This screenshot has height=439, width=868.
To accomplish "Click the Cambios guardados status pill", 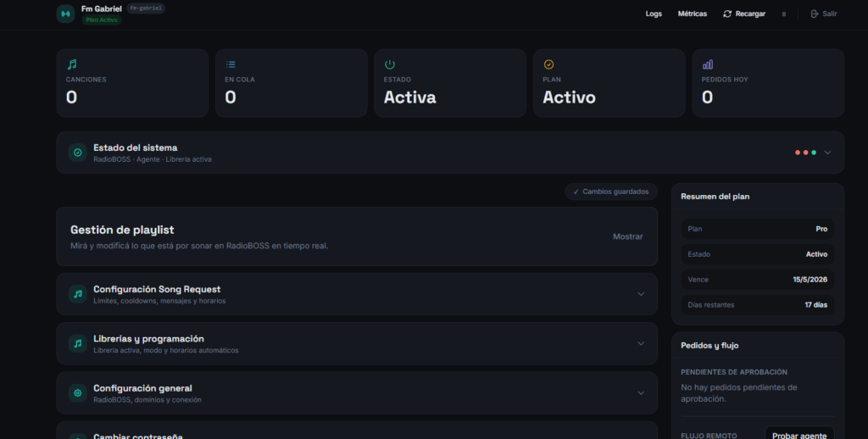I will click(611, 192).
